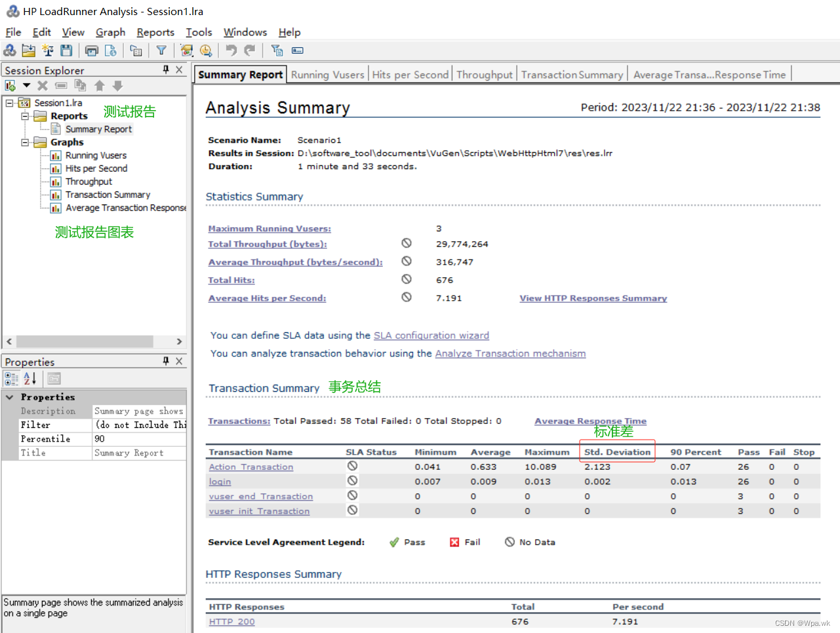Viewport: 840px width, 633px height.
Task: Click the Property Pages icon in Properties
Action: pyautogui.click(x=54, y=378)
